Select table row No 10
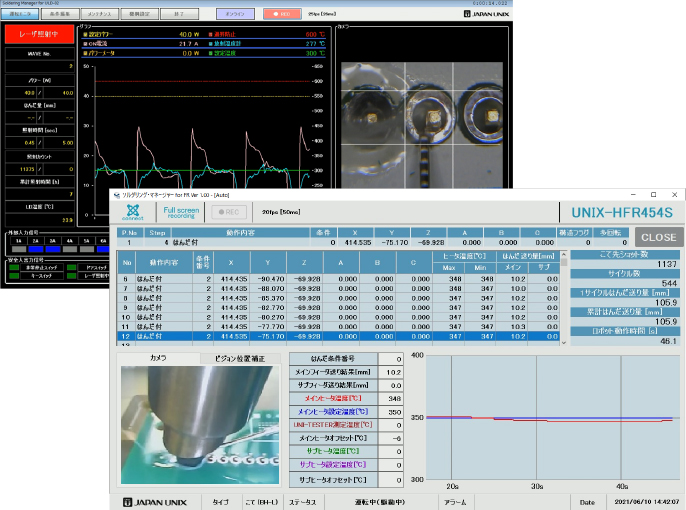686x510 pixels. point(340,318)
